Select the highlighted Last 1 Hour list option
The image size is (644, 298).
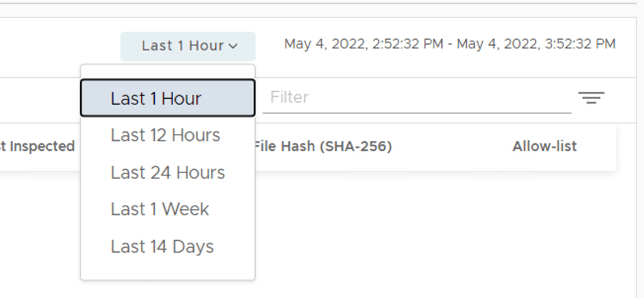pyautogui.click(x=167, y=98)
